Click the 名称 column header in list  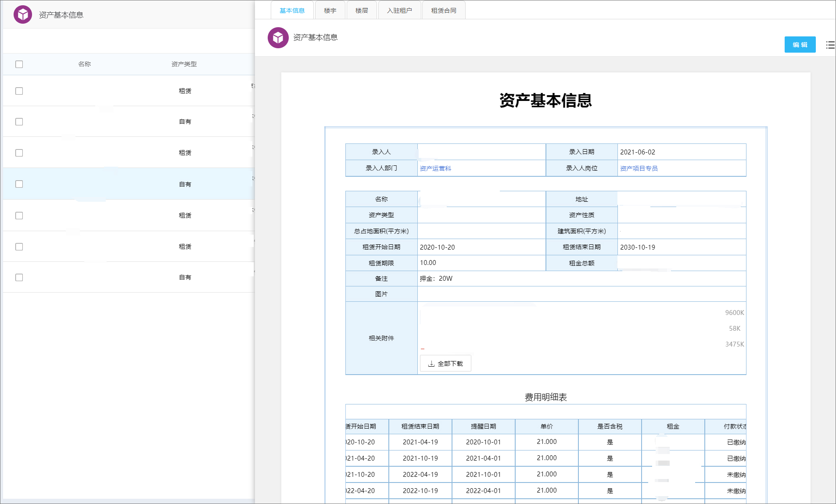coord(84,64)
